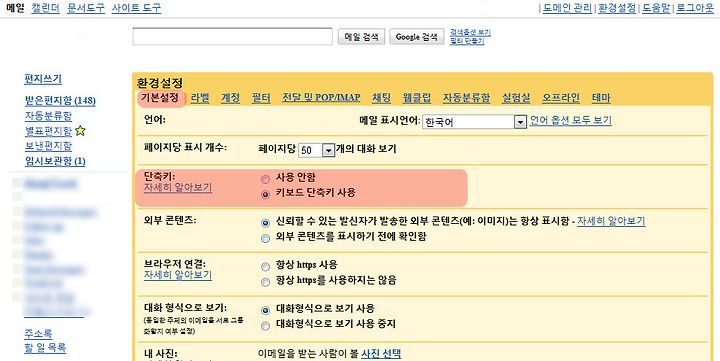Switch to the 필터 tab
Viewport: 720px width, 361px height.
261,98
